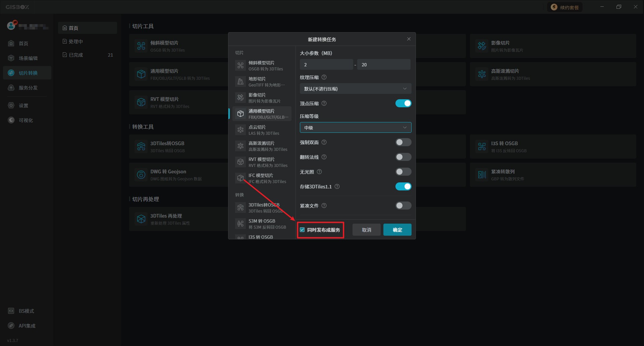Click the help icon beside 存储3DTiles1.1

click(337, 187)
